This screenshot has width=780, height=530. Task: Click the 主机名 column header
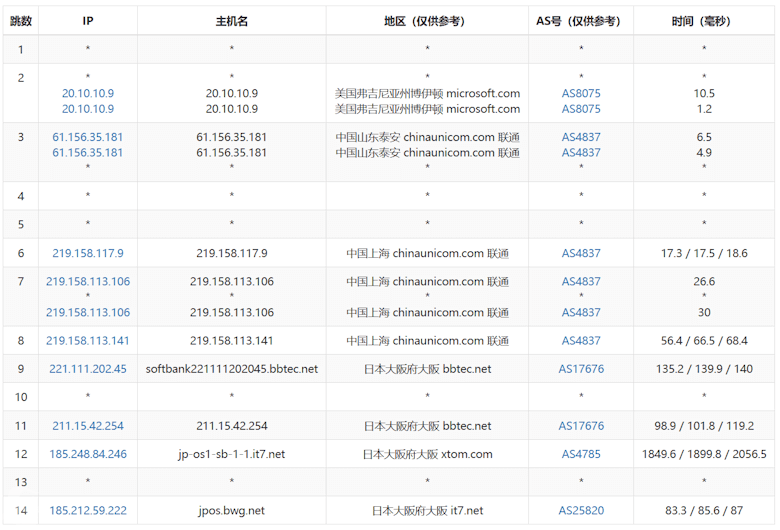(x=232, y=21)
